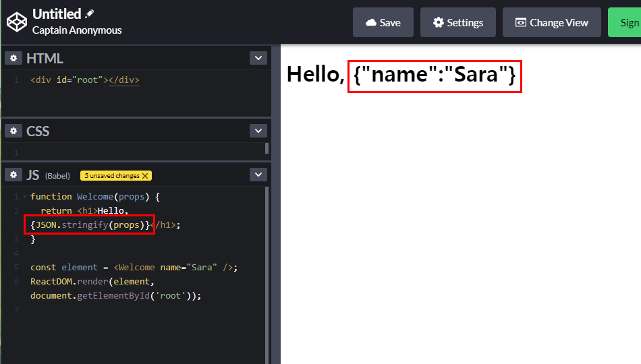Click {"name":"Sara"} output in preview
641x364 pixels.
pyautogui.click(x=435, y=75)
